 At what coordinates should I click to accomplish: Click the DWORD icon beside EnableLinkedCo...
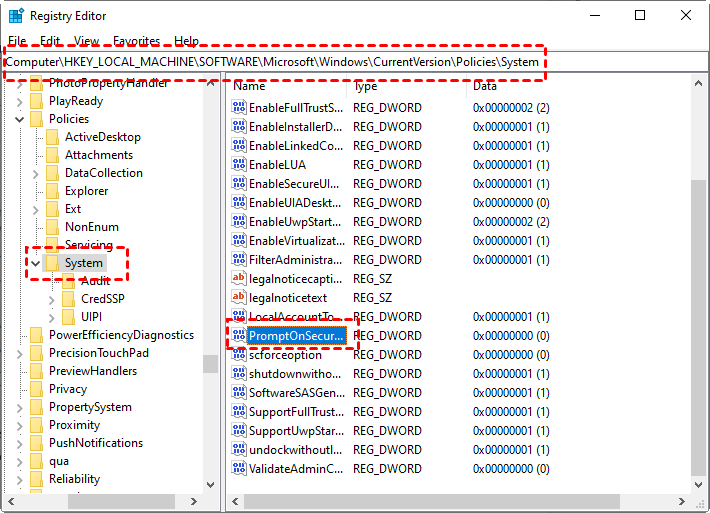(239, 146)
